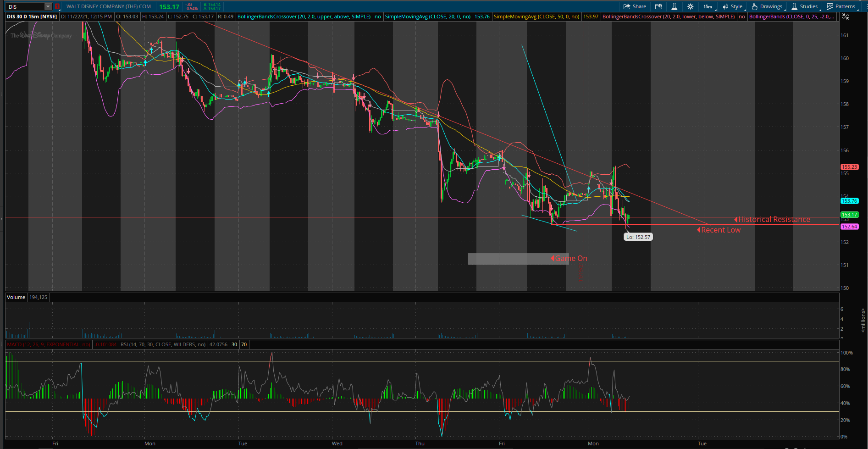Select the upper BollingerBandsCrossover study label
The width and height of the screenshot is (868, 449).
[304, 17]
